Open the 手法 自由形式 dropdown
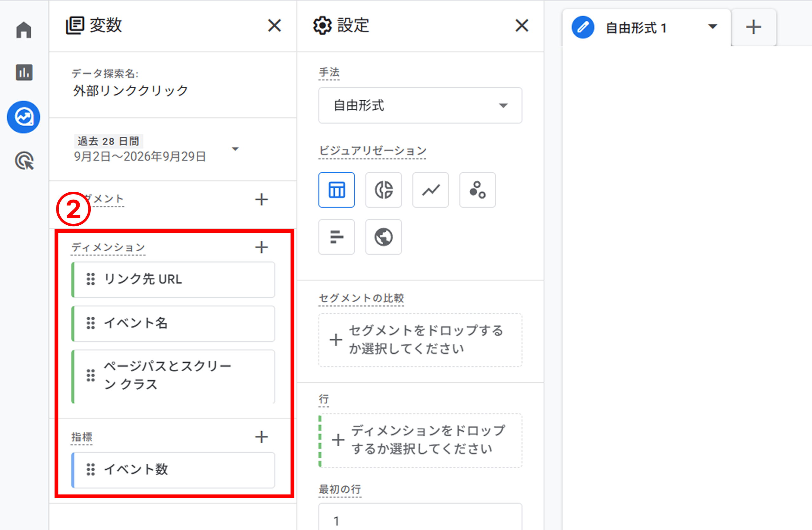Image resolution: width=812 pixels, height=530 pixels. click(420, 105)
